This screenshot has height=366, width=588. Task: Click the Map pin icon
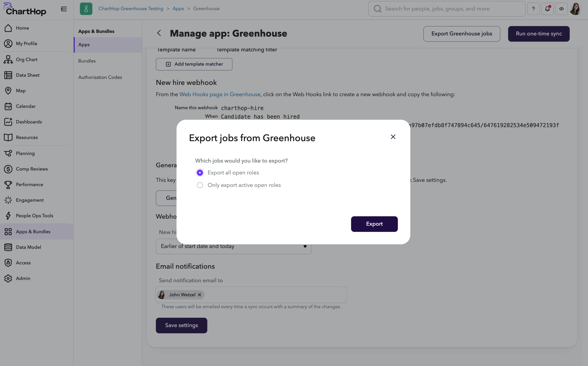[8, 91]
